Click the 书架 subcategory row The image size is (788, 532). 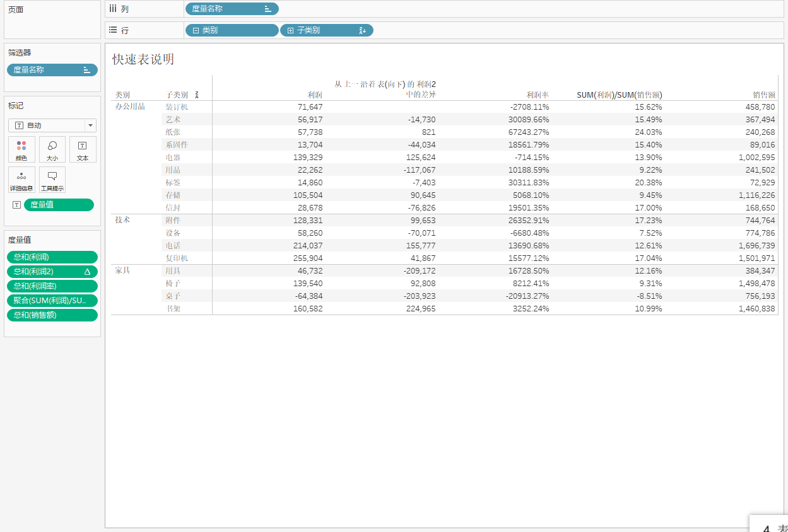(173, 309)
